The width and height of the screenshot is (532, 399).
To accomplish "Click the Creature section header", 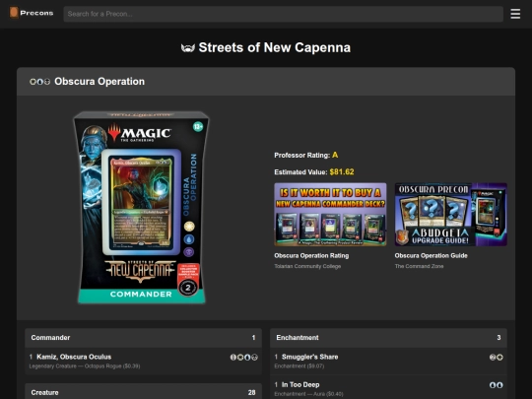I will [143, 392].
